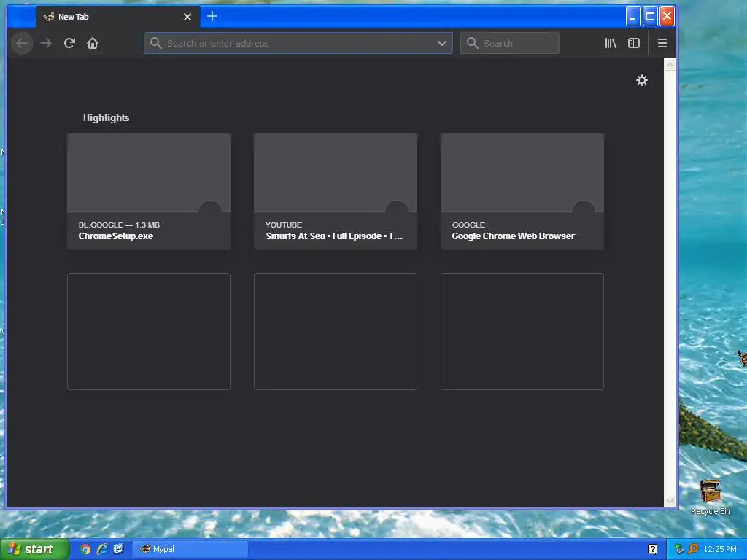
Task: Open the ChromeSetup.exe highlight card
Action: coord(149,192)
